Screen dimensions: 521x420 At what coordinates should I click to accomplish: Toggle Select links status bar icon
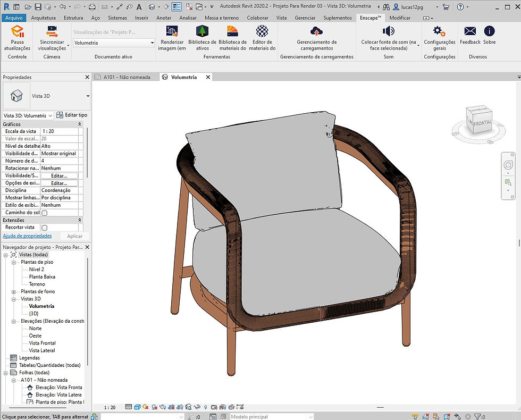(415, 416)
